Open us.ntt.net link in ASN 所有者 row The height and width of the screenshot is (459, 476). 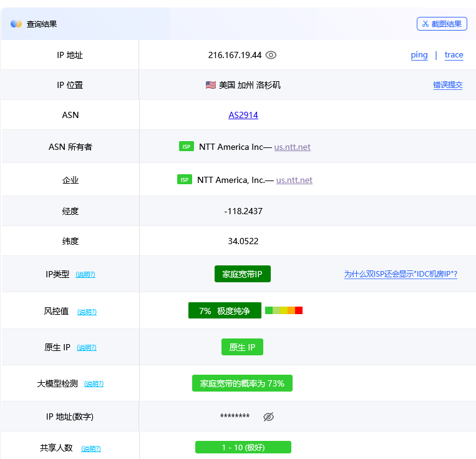pyautogui.click(x=293, y=147)
